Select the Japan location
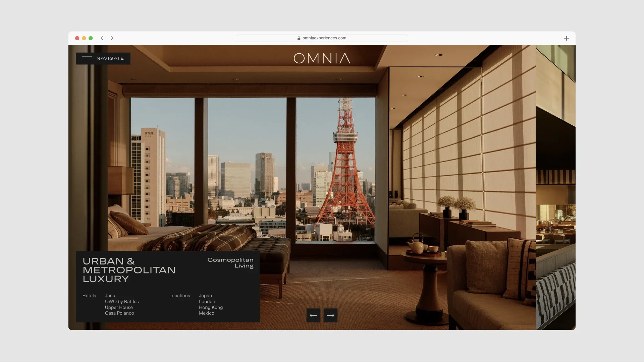Screen dimensions: 644x362 pos(205,296)
